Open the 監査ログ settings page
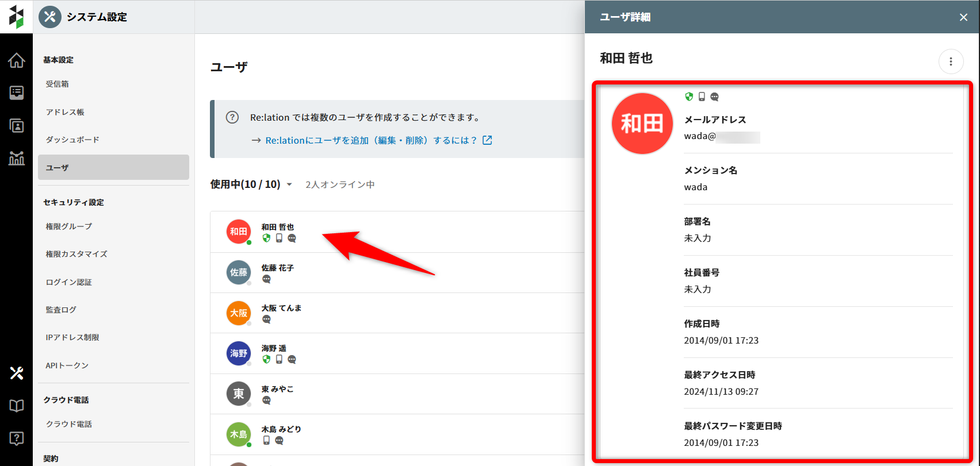 click(61, 310)
